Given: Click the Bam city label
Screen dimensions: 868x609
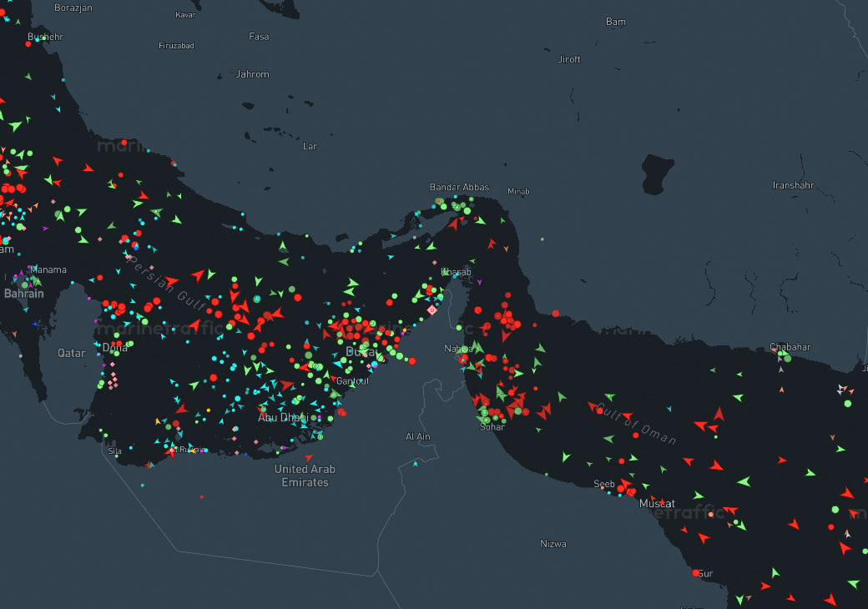Looking at the screenshot, I should (x=616, y=22).
